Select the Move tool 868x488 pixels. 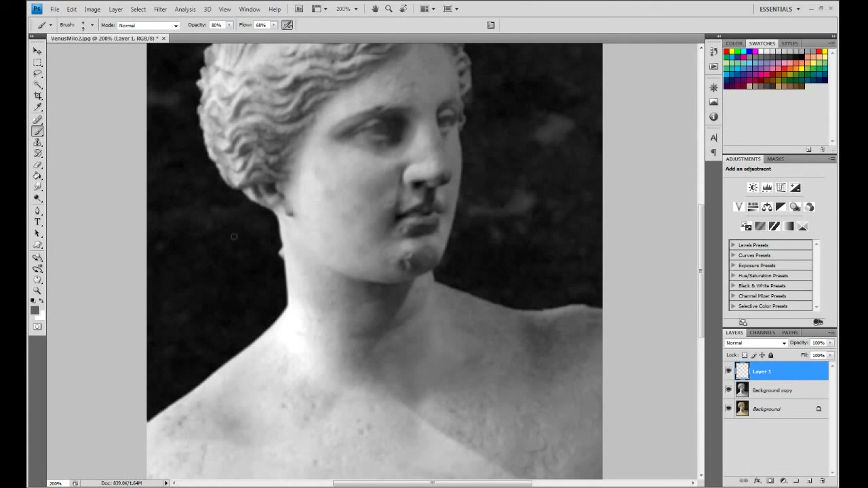pos(37,51)
